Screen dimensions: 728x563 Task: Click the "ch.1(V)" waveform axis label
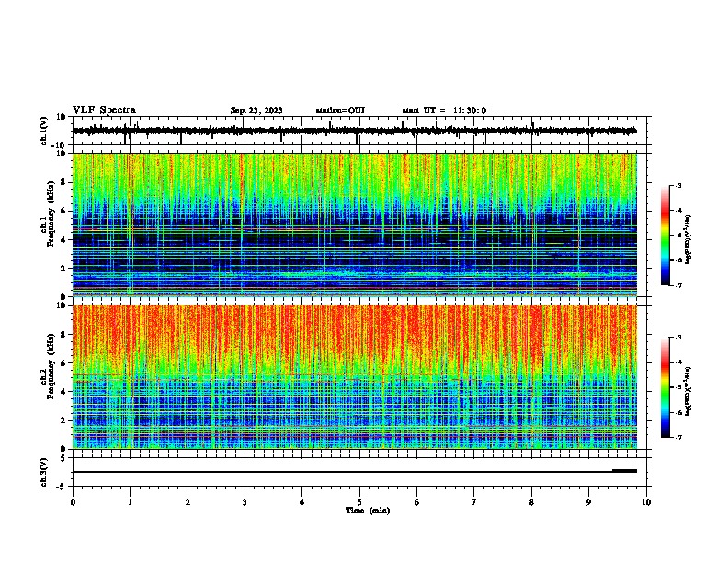(x=44, y=131)
